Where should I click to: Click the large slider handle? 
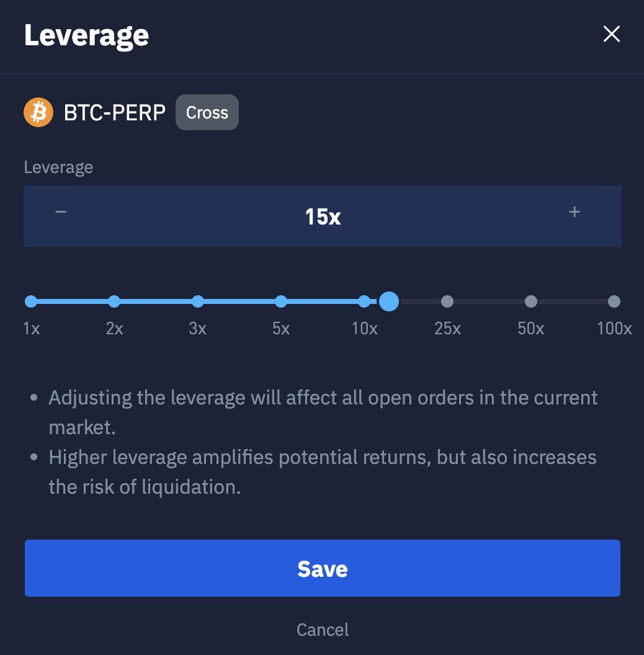click(389, 301)
